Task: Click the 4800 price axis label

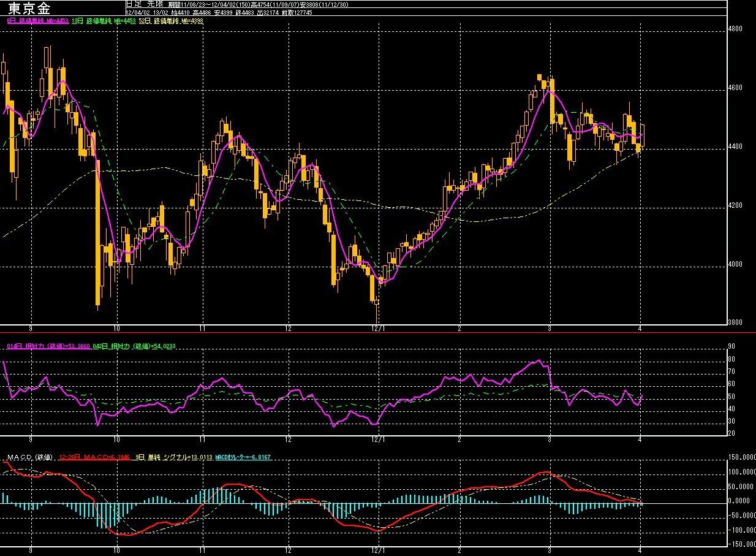Action: point(734,29)
